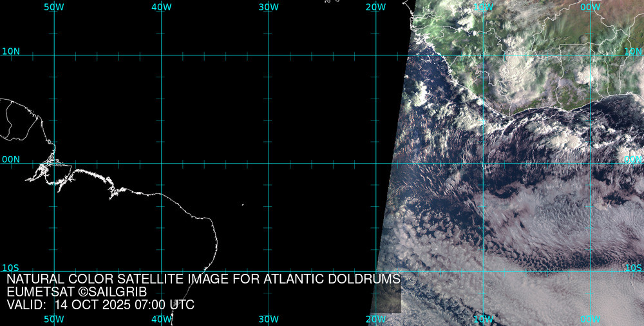The height and width of the screenshot is (326, 644).
Task: Click the small isolated island dot off Brazil
Action: [x=243, y=206]
